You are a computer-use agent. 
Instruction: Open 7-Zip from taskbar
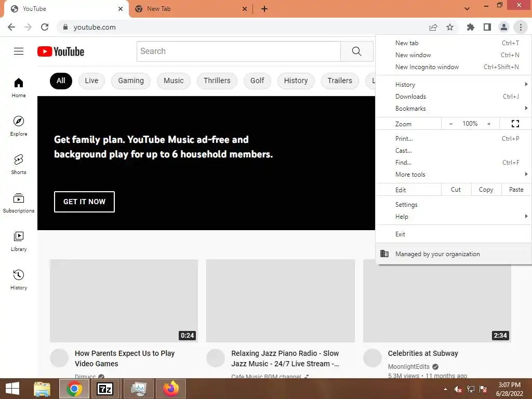coord(105,389)
